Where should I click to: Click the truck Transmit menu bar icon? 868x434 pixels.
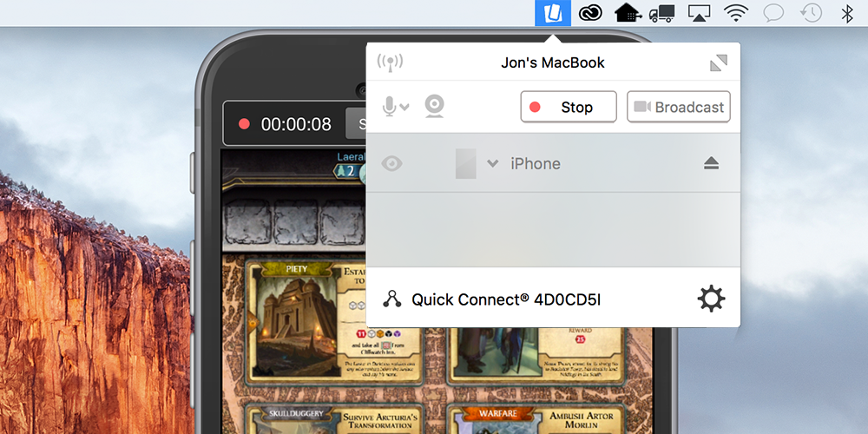click(x=661, y=13)
